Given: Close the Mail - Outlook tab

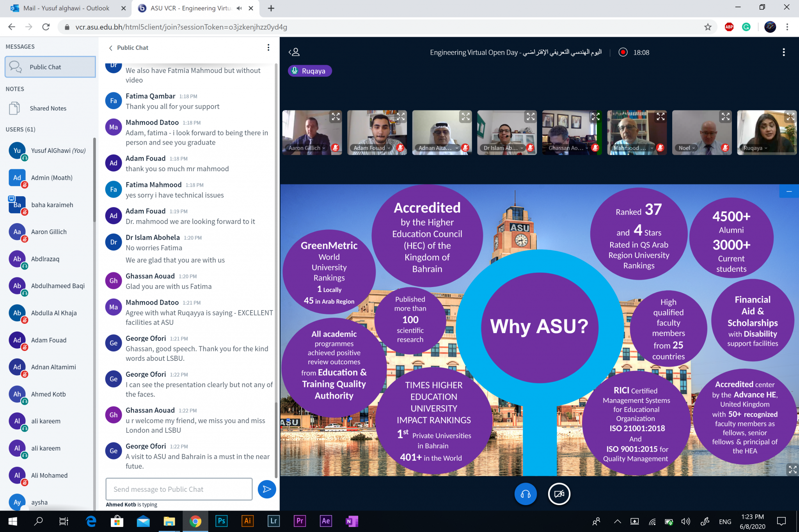Looking at the screenshot, I should tap(124, 8).
